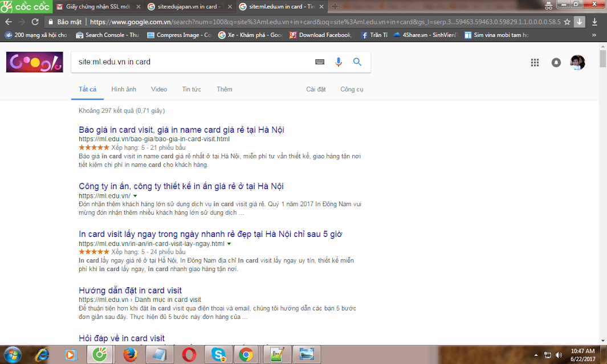Open the 'Sim vina mobi tam ho' bookmark
Screen dimensions: 607x364
click(496, 35)
